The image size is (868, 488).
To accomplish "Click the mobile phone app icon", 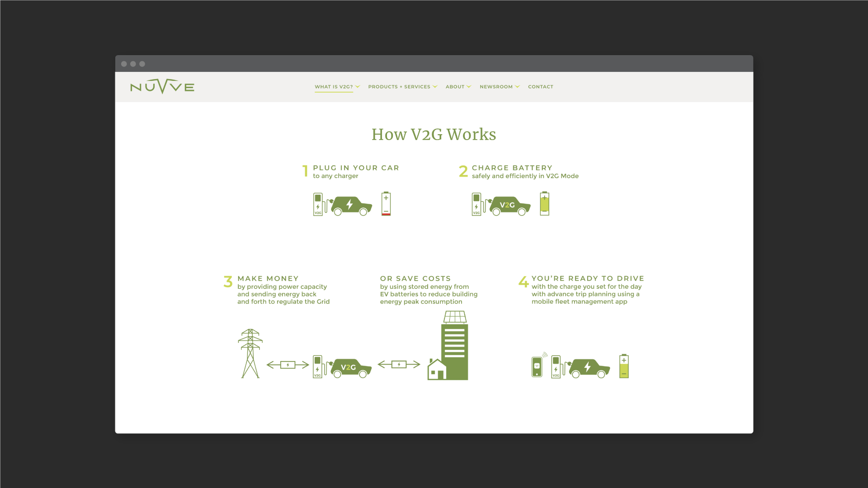I will [x=537, y=366].
